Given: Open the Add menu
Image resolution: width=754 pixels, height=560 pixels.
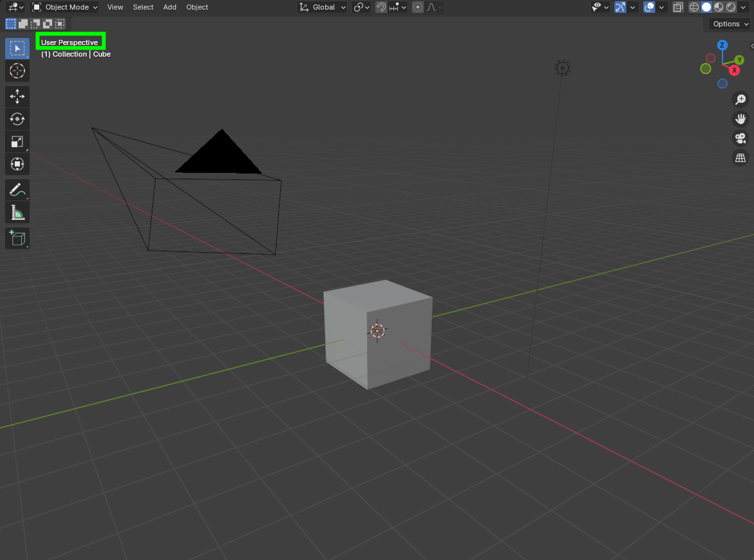Looking at the screenshot, I should coord(169,7).
